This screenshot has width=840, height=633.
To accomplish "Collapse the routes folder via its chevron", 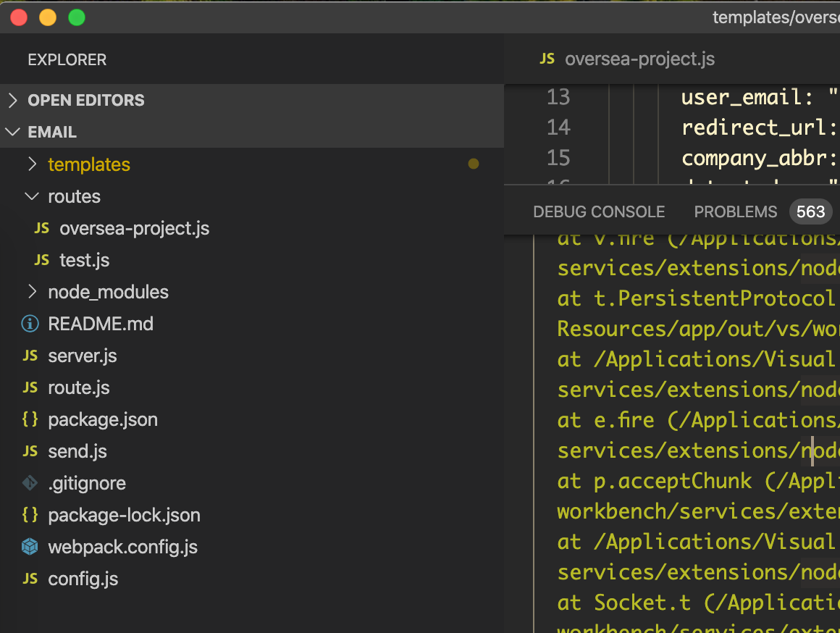I will pyautogui.click(x=31, y=196).
